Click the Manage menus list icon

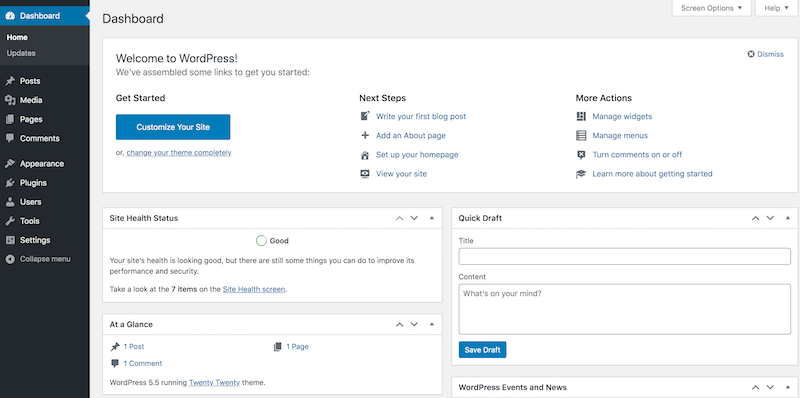(x=581, y=135)
